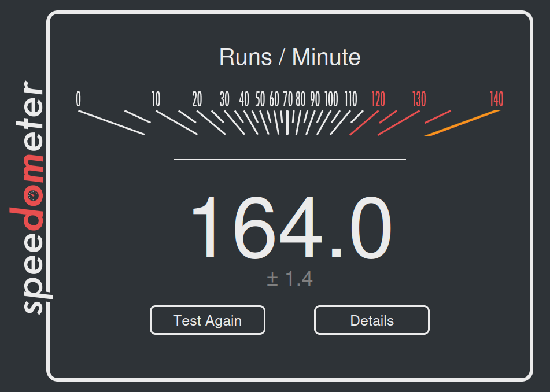Image resolution: width=550 pixels, height=392 pixels.
Task: Click the 20 label on the gauge
Action: pyautogui.click(x=197, y=99)
